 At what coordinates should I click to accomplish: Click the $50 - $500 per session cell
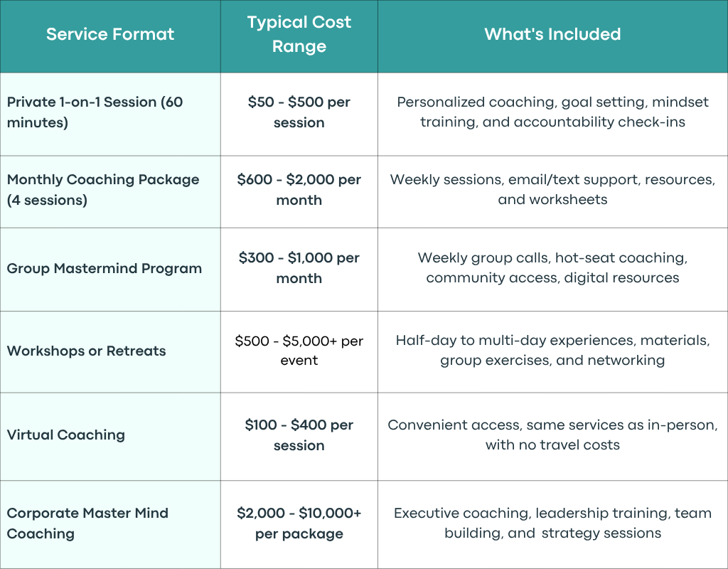(x=299, y=115)
